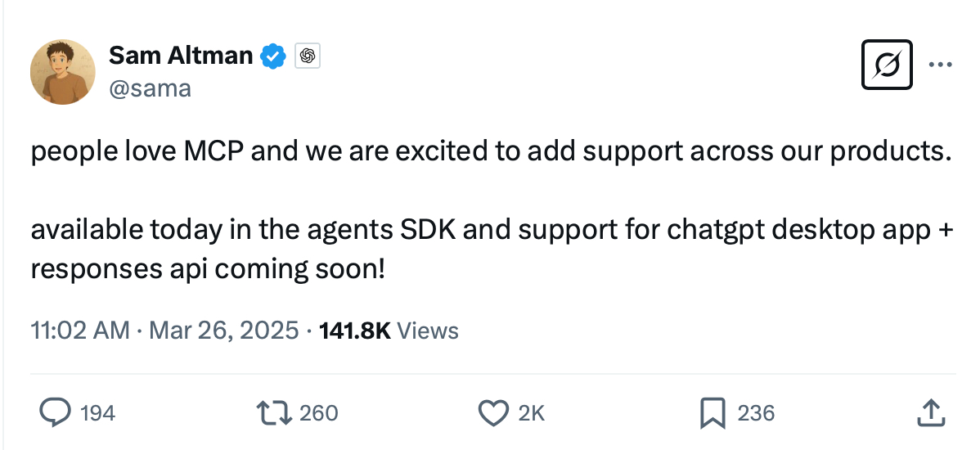Click the 194 replies count
Image resolution: width=980 pixels, height=450 pixels.
[x=98, y=413]
